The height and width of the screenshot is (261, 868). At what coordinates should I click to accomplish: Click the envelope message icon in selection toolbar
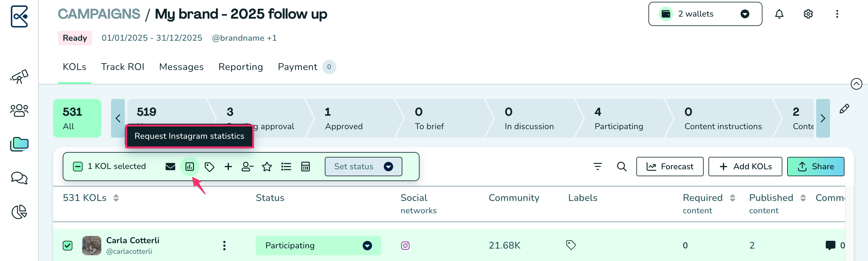point(170,167)
